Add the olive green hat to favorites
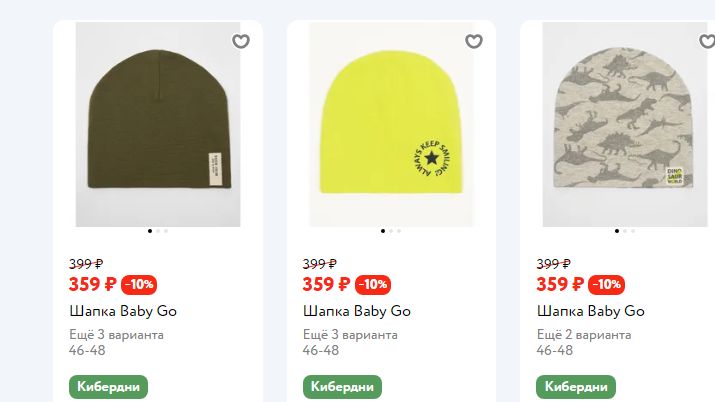 click(241, 41)
